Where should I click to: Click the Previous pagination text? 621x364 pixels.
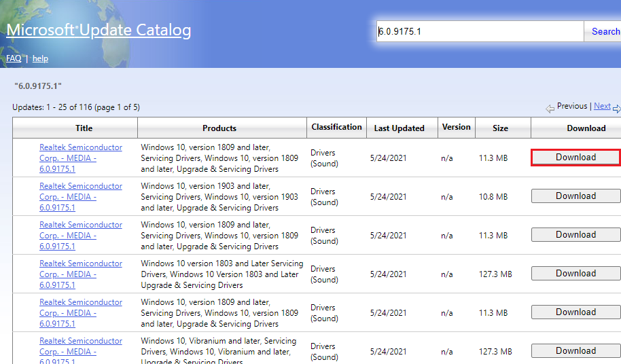572,106
